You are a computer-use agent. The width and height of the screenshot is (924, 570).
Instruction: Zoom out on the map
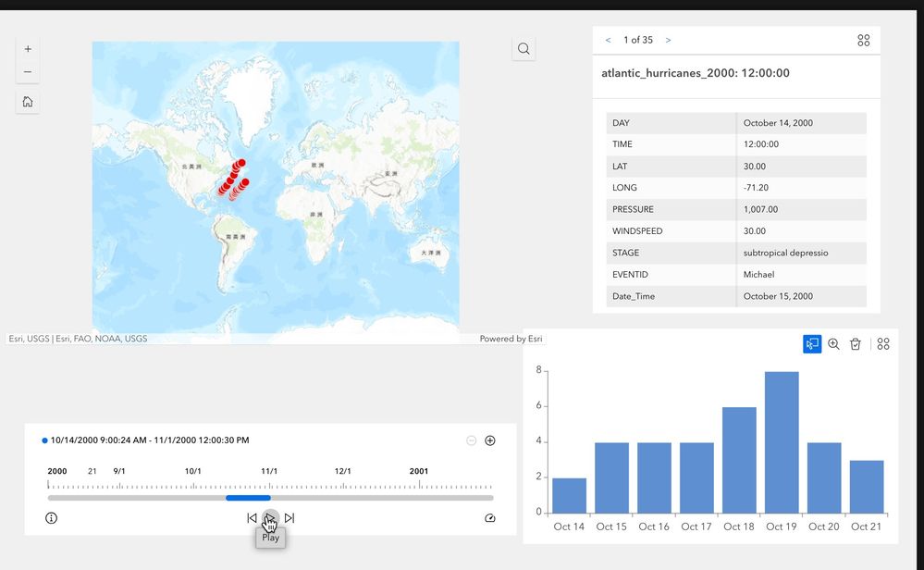(x=28, y=72)
